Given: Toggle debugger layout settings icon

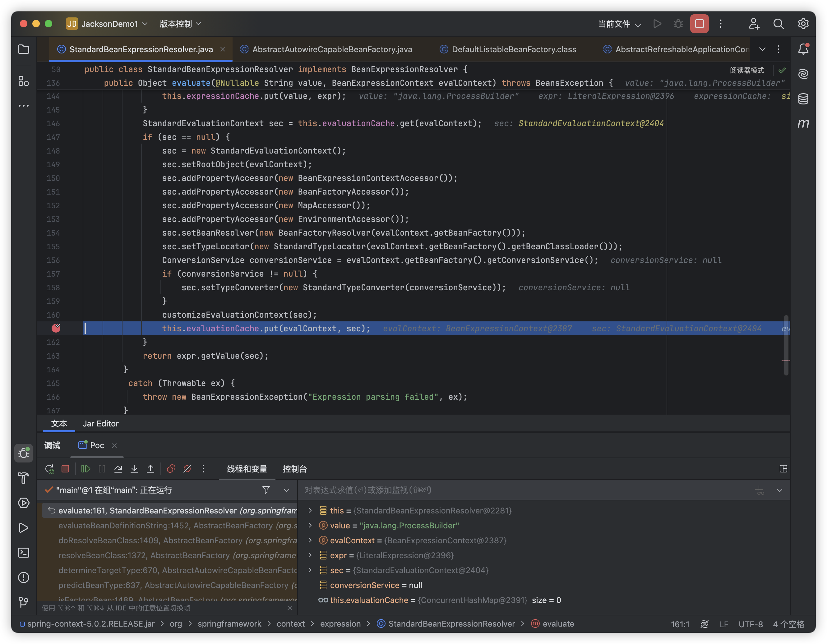Looking at the screenshot, I should 783,469.
